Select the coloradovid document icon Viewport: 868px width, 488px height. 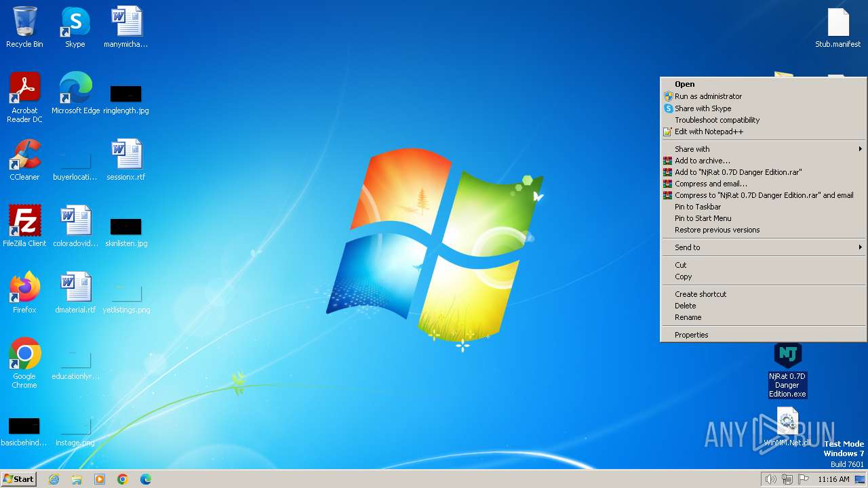(75, 226)
